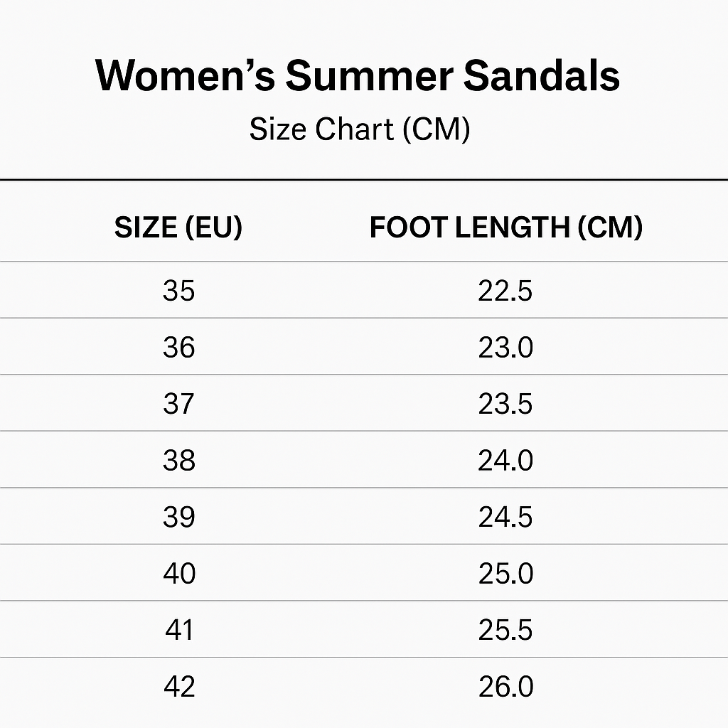728x728 pixels.
Task: Select the "FOOT LENGTH (CM)" column header
Action: click(505, 227)
